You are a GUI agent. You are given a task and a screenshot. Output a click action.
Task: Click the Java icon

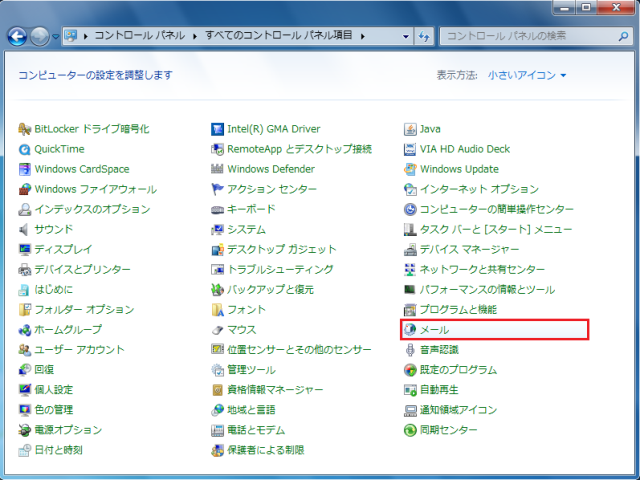click(410, 129)
